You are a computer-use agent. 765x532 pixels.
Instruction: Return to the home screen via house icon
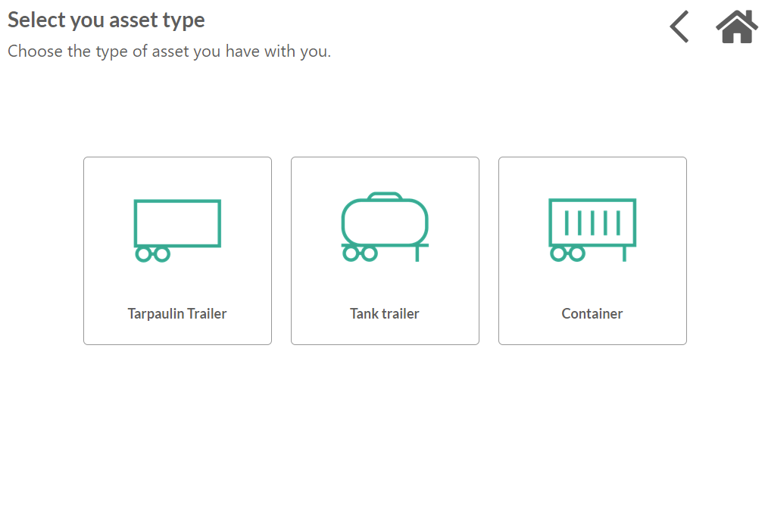coord(737,26)
